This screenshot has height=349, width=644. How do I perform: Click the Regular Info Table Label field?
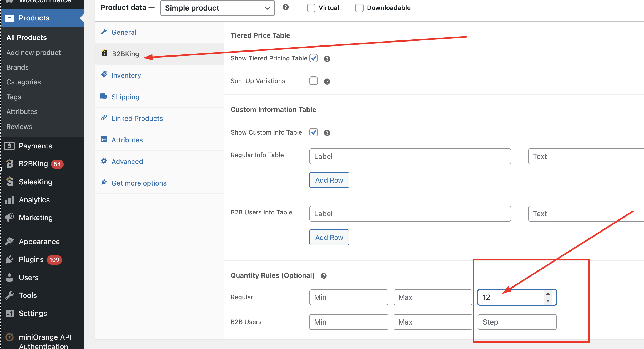[x=410, y=156]
